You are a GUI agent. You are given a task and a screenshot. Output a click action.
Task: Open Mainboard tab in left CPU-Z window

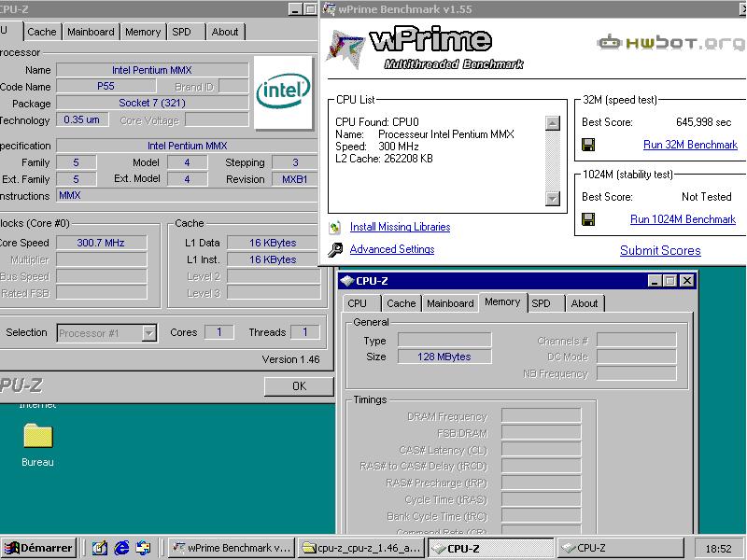[91, 32]
